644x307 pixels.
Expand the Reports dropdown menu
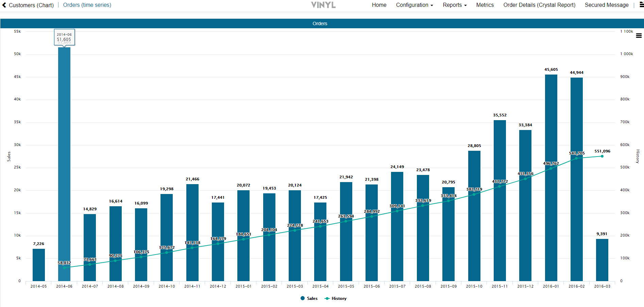pos(454,5)
